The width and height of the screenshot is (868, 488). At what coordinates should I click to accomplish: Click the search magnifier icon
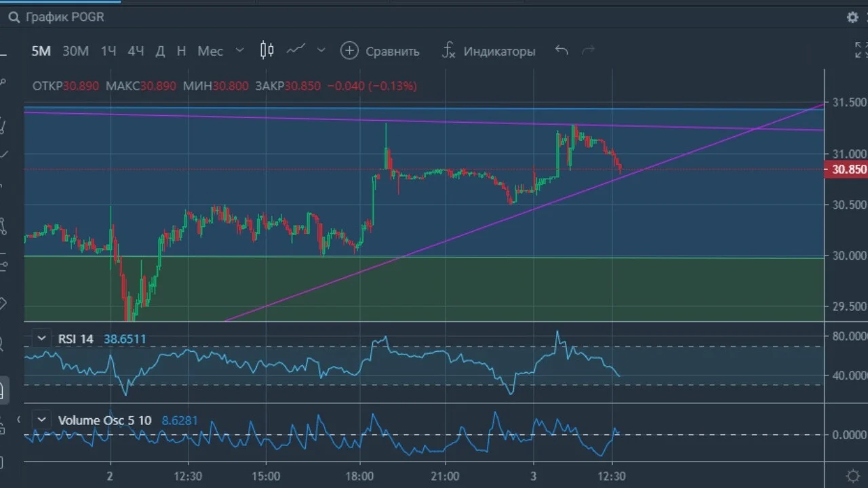click(x=13, y=18)
